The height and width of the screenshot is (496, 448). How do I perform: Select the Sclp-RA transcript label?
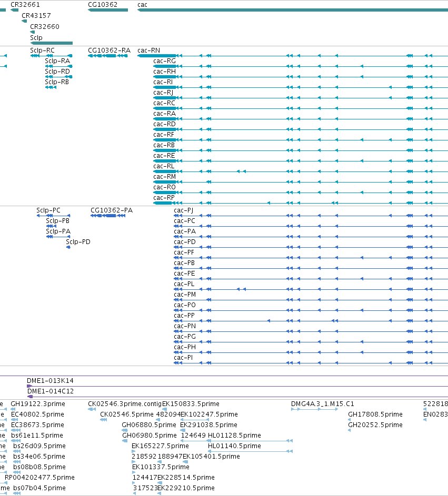click(57, 61)
